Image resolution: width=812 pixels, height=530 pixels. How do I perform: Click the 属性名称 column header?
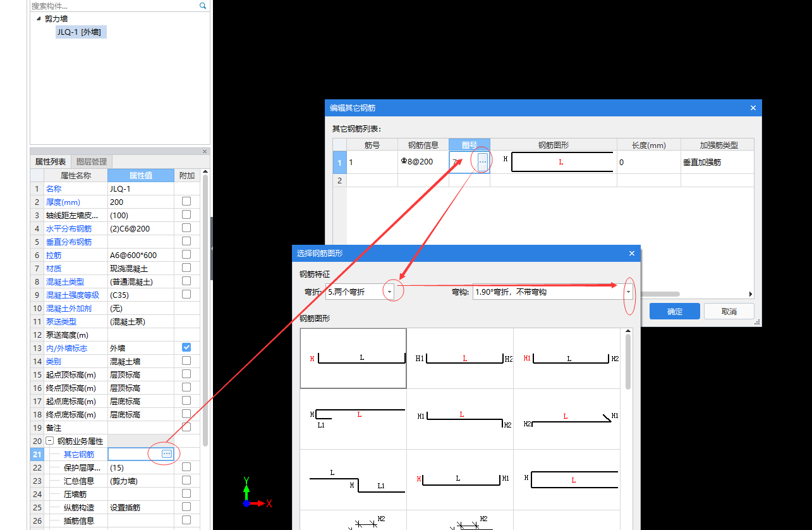point(76,175)
